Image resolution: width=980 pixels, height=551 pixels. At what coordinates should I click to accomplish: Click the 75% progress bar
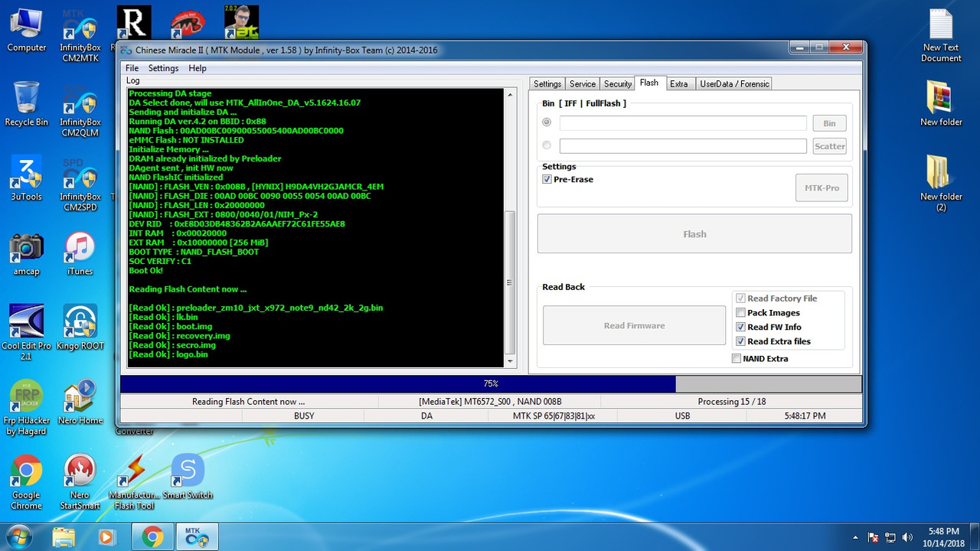point(491,383)
